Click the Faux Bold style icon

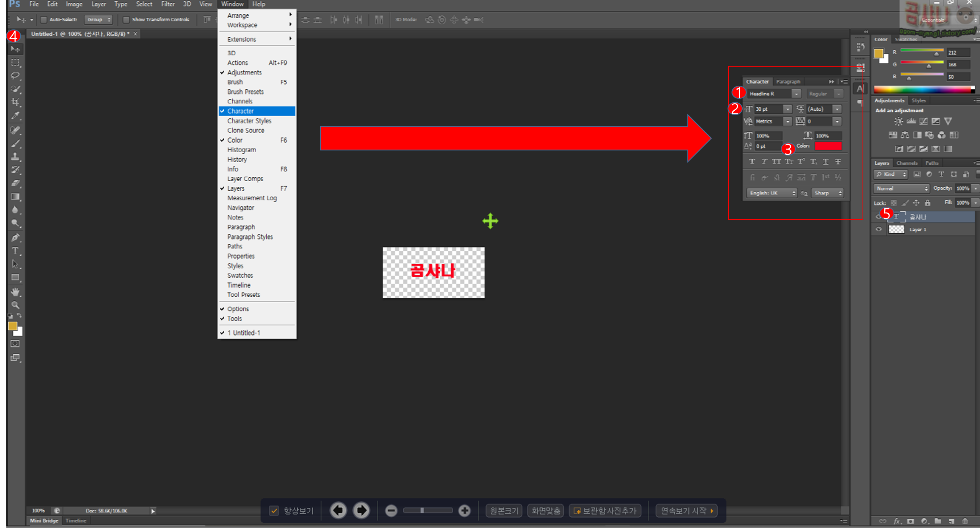[x=752, y=161]
